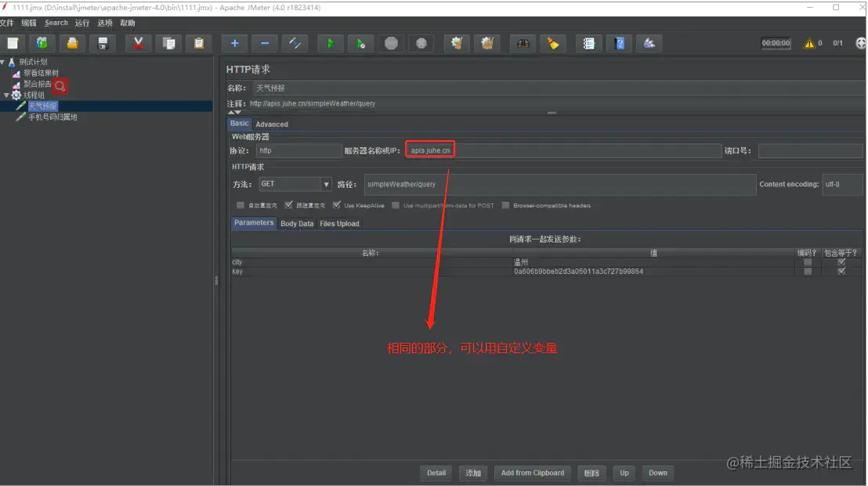This screenshot has height=486, width=868.
Task: Save the test plan with the floppy disk icon
Action: 103,43
